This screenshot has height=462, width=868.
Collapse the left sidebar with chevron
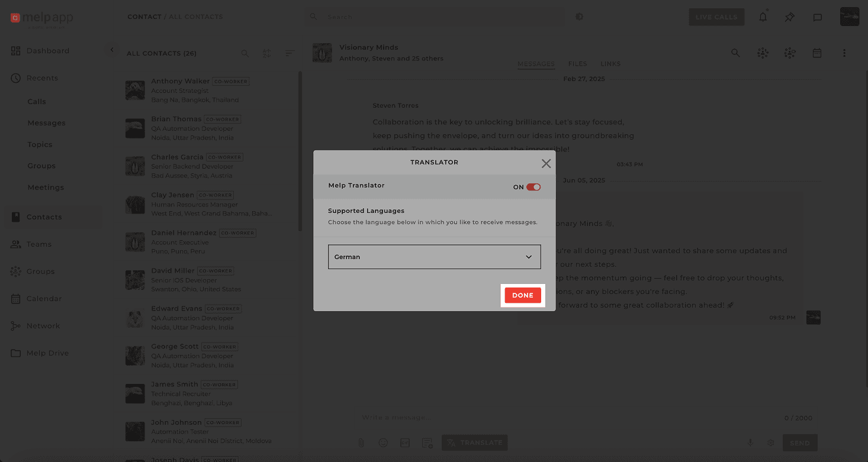(112, 50)
